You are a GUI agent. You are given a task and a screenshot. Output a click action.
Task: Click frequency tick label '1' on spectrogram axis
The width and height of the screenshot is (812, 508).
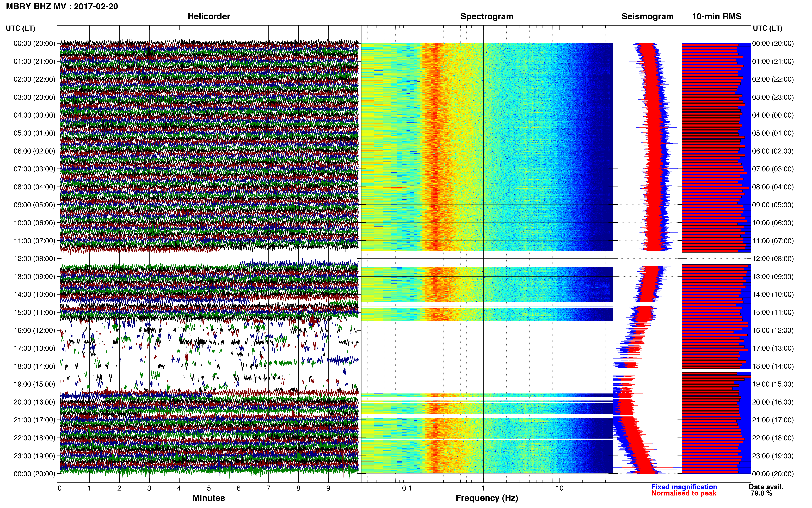pyautogui.click(x=483, y=488)
